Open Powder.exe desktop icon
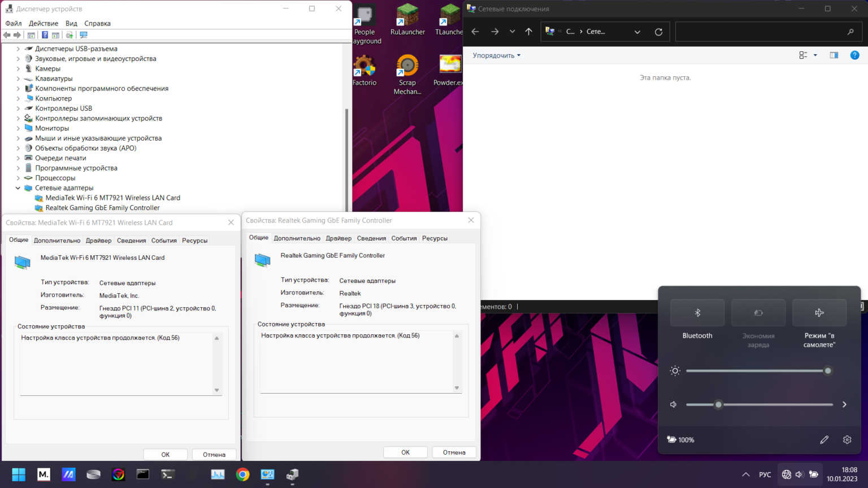The image size is (868, 488). [x=449, y=71]
